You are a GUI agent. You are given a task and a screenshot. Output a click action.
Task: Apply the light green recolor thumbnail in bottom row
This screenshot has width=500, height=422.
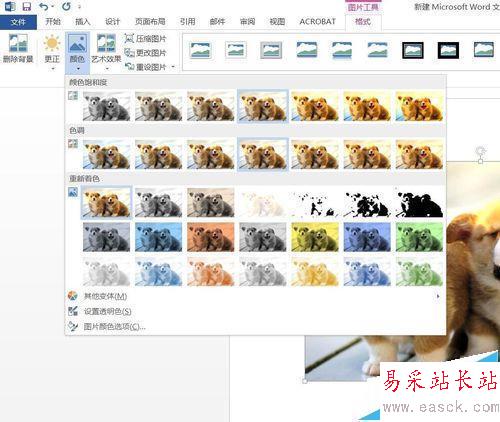(x=419, y=272)
